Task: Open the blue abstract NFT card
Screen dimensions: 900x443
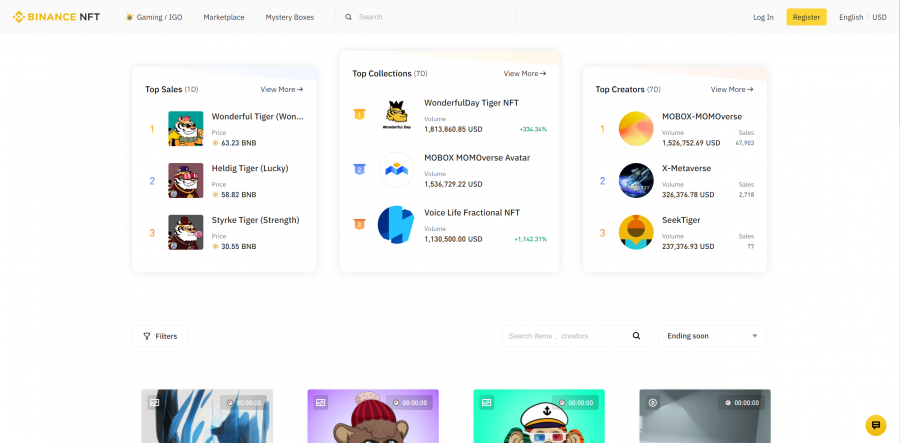Action: tap(207, 416)
